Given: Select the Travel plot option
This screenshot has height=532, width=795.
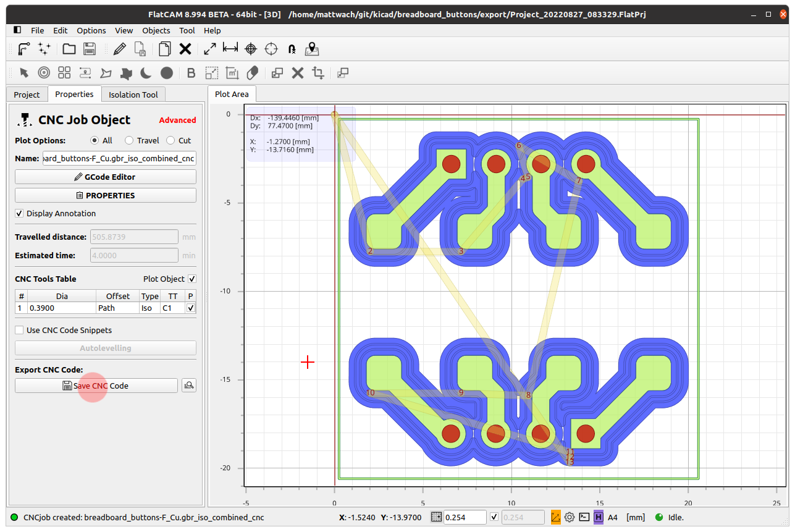Looking at the screenshot, I should pos(129,140).
